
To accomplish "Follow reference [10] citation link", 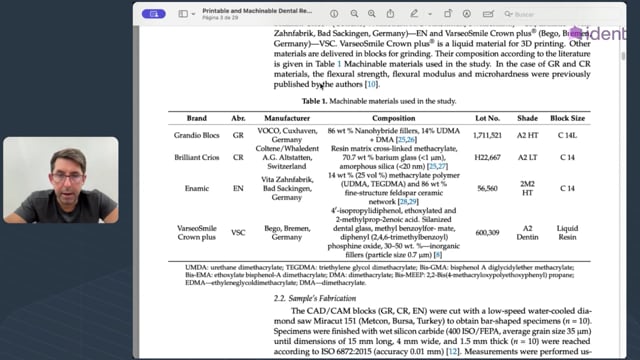I will tap(371, 84).
